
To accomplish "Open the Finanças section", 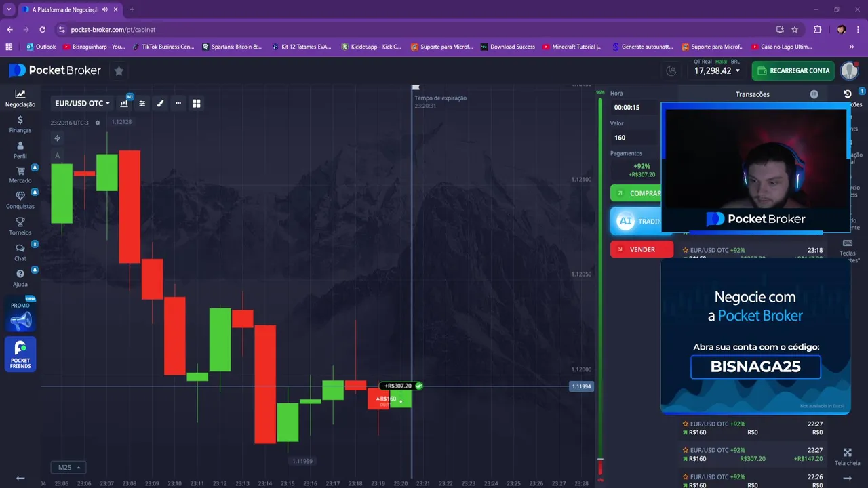I will pos(20,125).
